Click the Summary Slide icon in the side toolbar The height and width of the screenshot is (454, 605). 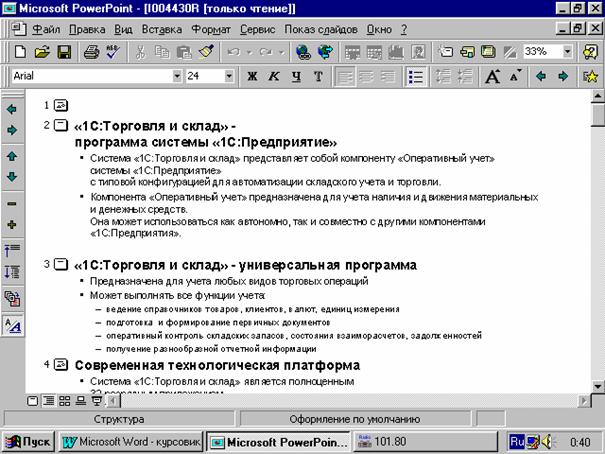coord(12,297)
